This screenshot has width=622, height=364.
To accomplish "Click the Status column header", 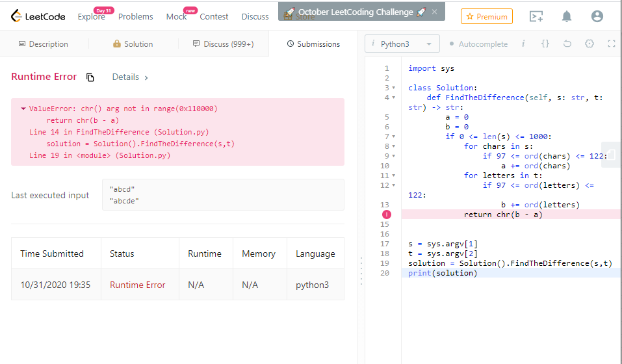I will point(122,253).
